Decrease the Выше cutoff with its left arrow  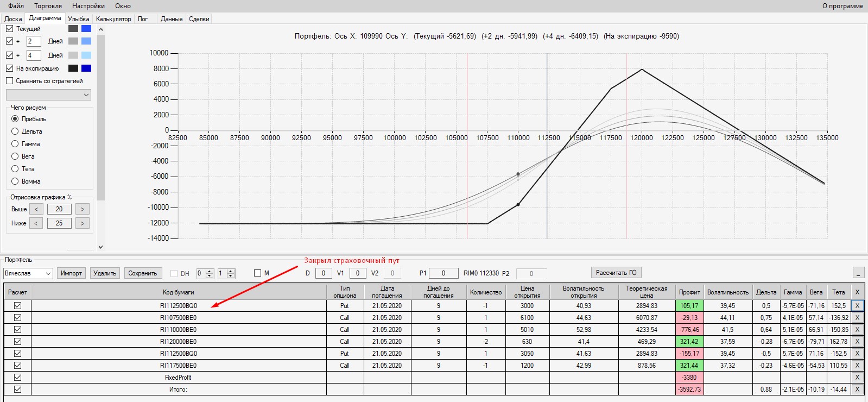coord(36,209)
